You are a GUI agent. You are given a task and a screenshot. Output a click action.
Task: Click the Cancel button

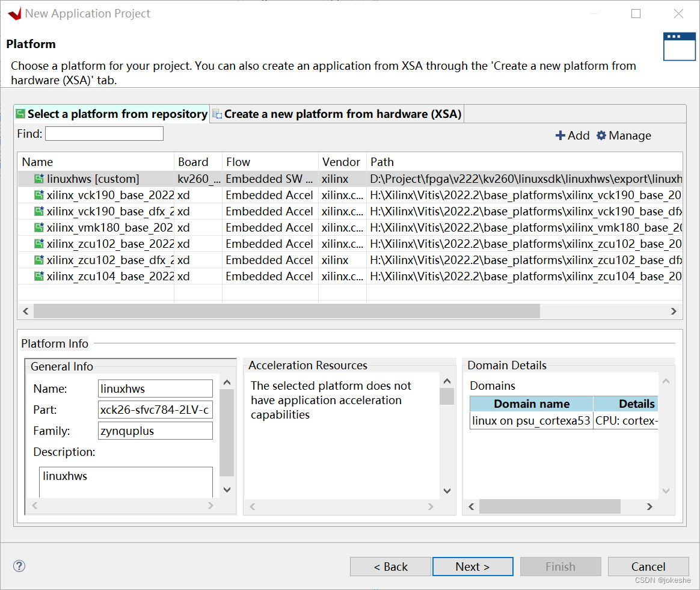pos(648,566)
